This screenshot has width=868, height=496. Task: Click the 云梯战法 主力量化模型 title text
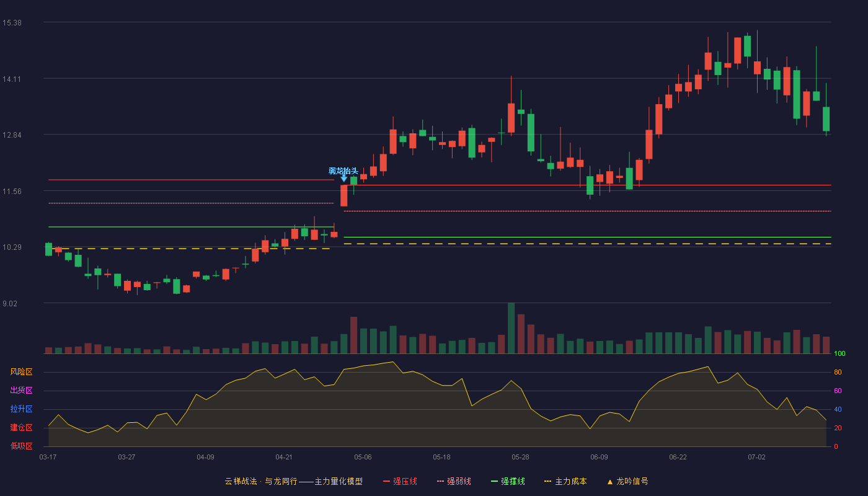(x=294, y=481)
